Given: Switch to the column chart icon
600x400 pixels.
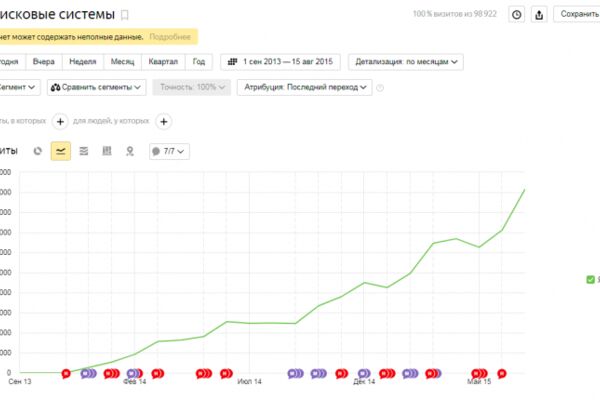Looking at the screenshot, I should tap(107, 151).
